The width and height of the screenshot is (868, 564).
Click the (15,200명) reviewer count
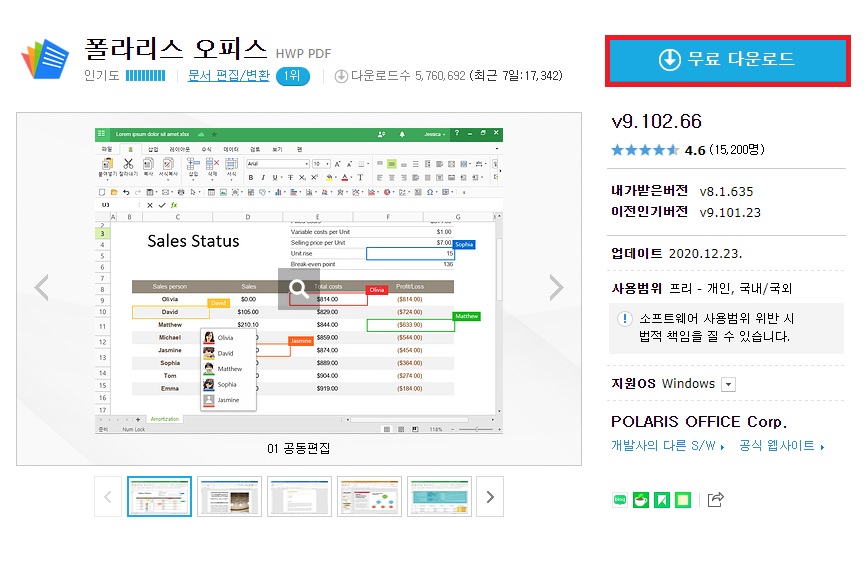pos(737,149)
